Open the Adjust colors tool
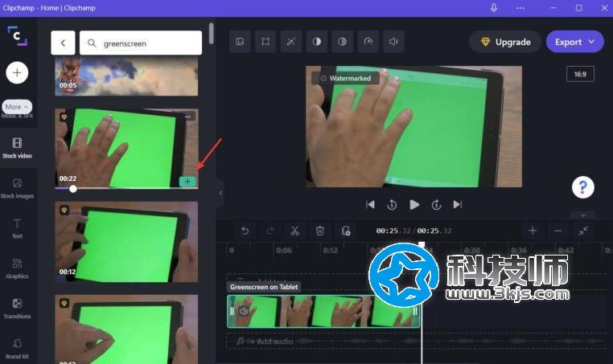 [317, 42]
